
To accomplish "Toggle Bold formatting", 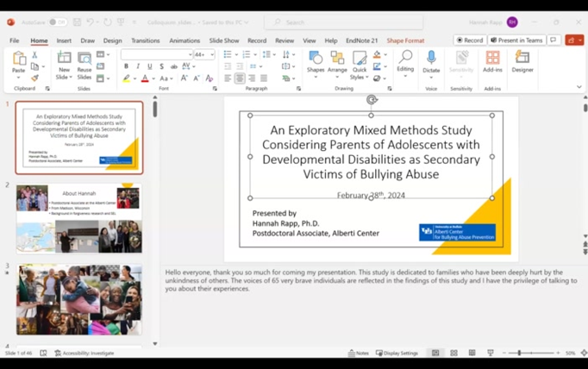I will click(127, 66).
